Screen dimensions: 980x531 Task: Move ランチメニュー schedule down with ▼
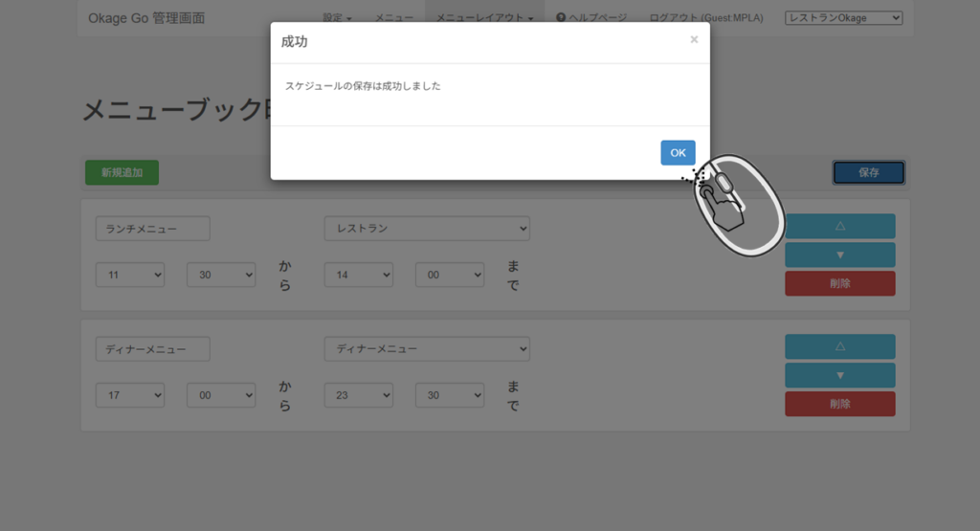pos(839,254)
